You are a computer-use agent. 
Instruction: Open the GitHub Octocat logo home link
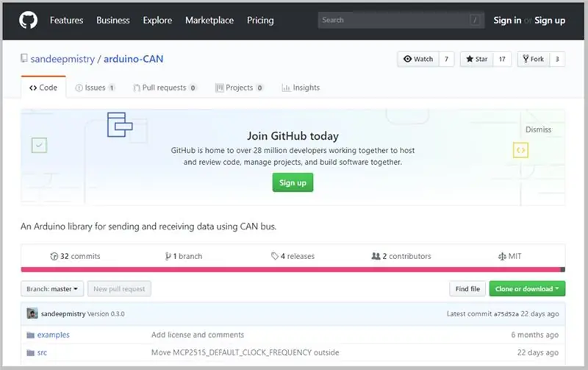(28, 21)
